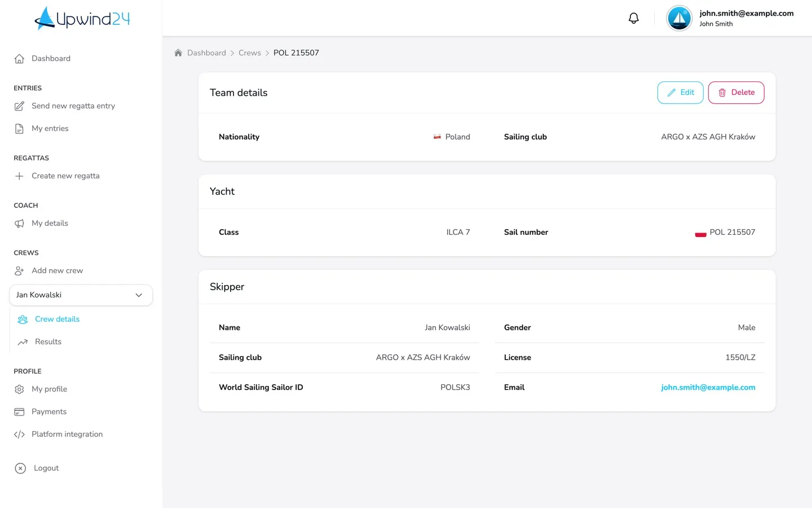Select Create new regatta
812x508 pixels.
(x=65, y=176)
